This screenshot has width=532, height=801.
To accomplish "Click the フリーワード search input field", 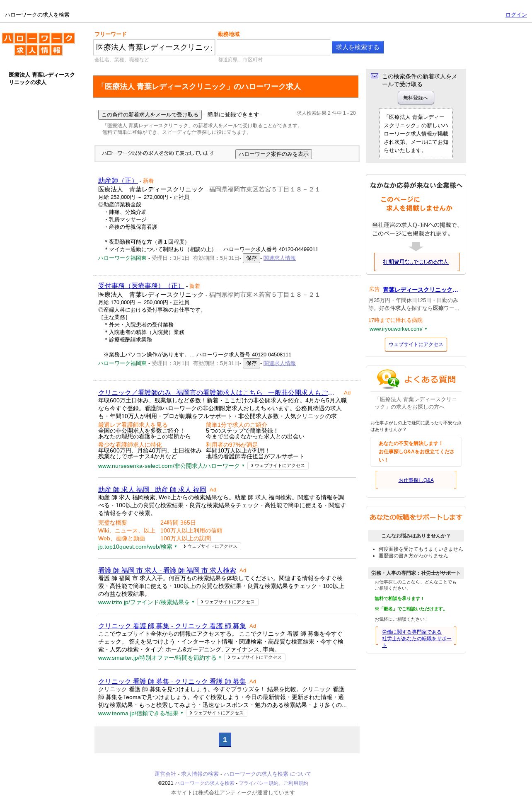I will coord(154,47).
